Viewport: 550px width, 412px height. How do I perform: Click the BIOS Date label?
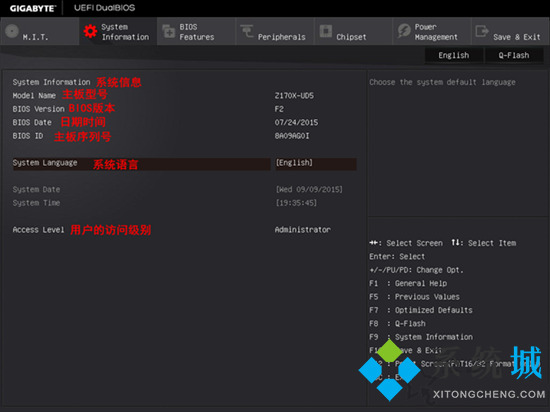point(32,123)
